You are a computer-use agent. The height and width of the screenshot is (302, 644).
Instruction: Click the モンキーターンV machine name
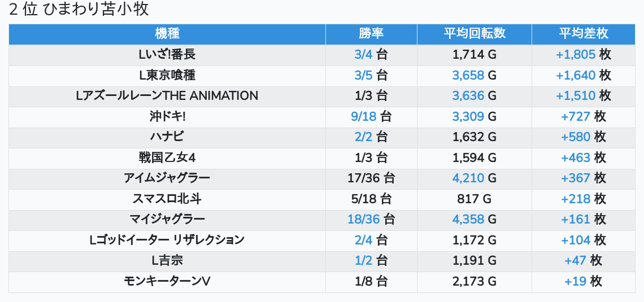tap(167, 281)
